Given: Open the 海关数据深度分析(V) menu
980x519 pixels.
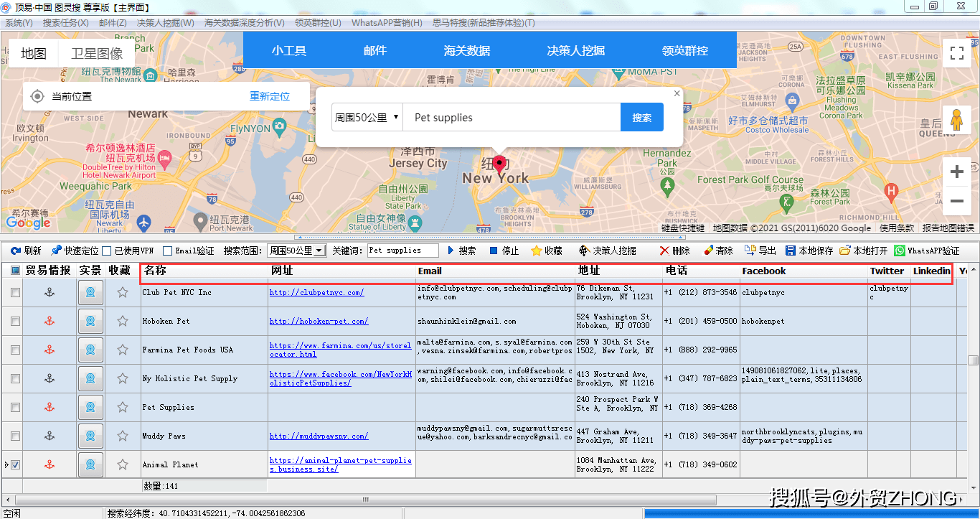Looking at the screenshot, I should click(245, 23).
